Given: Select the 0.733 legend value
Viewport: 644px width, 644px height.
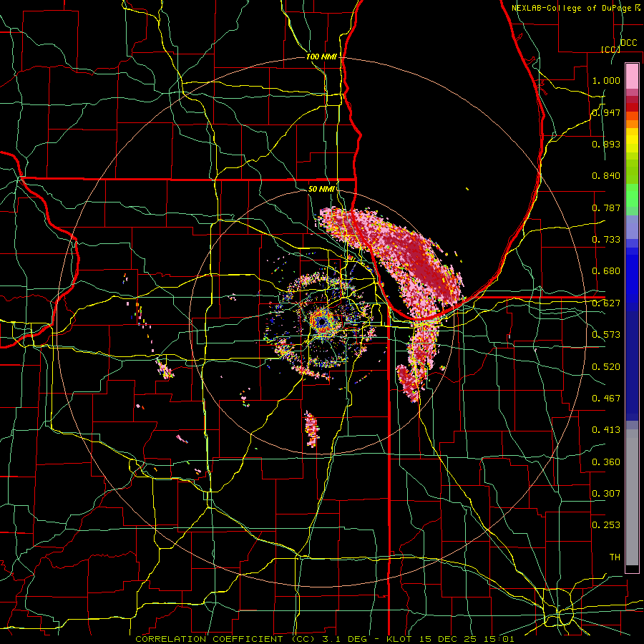Looking at the screenshot, I should point(606,240).
